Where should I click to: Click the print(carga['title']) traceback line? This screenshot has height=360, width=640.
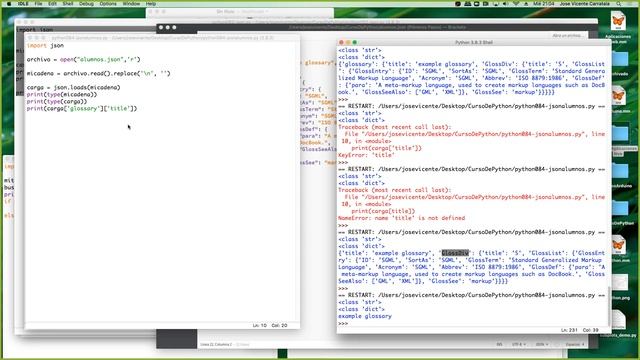tap(386, 148)
